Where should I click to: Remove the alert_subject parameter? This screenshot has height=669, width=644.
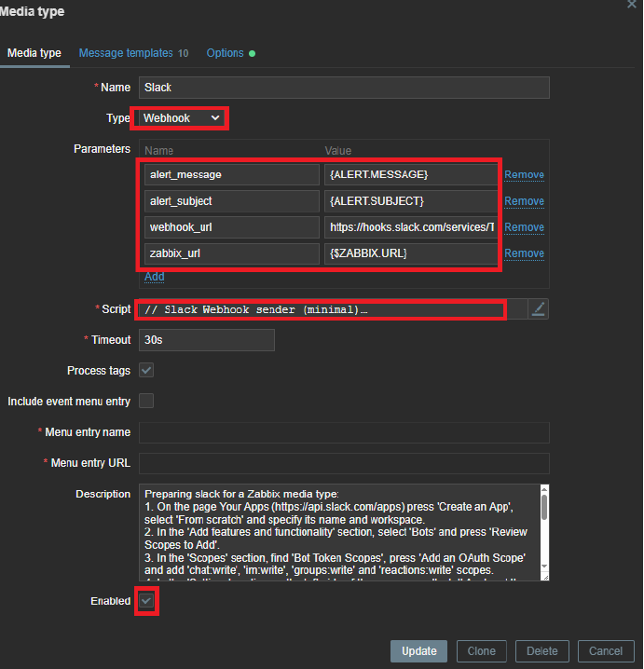click(524, 201)
